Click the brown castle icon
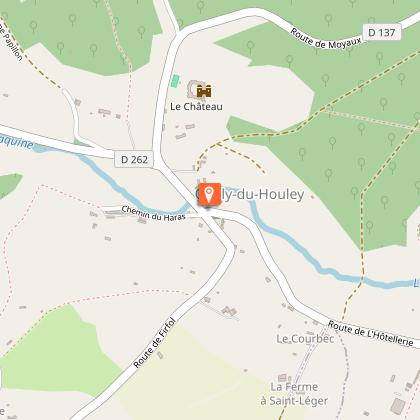Image resolution: width=420 pixels, height=420 pixels. click(204, 90)
